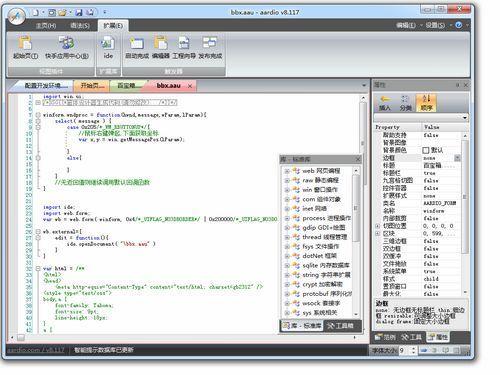500x375 pixels.
Task: Click the 发布完成 ribbon icon
Action: coord(210,43)
